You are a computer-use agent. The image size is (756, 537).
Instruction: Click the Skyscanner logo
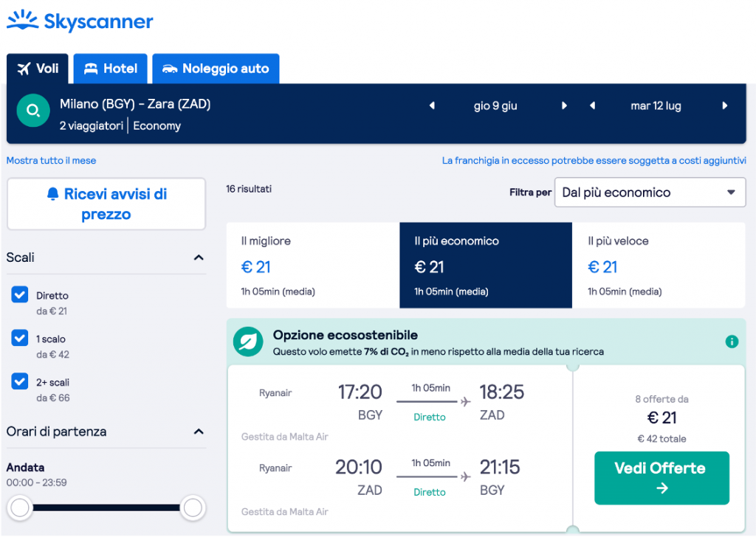coord(80,22)
